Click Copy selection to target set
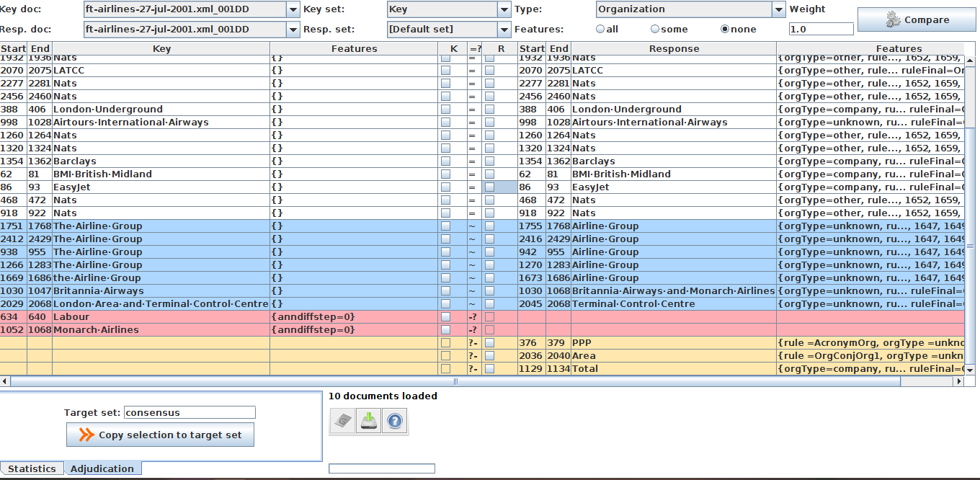This screenshot has height=480, width=980. coord(159,434)
